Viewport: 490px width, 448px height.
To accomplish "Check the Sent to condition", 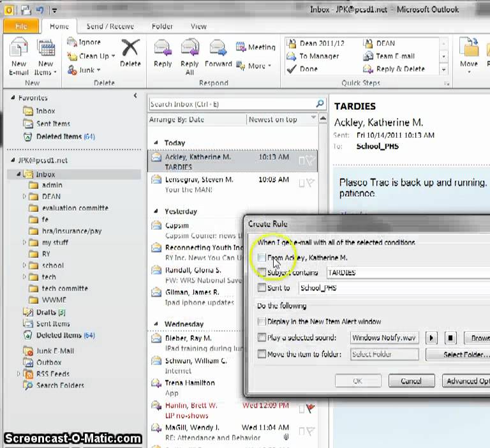I will click(x=262, y=287).
